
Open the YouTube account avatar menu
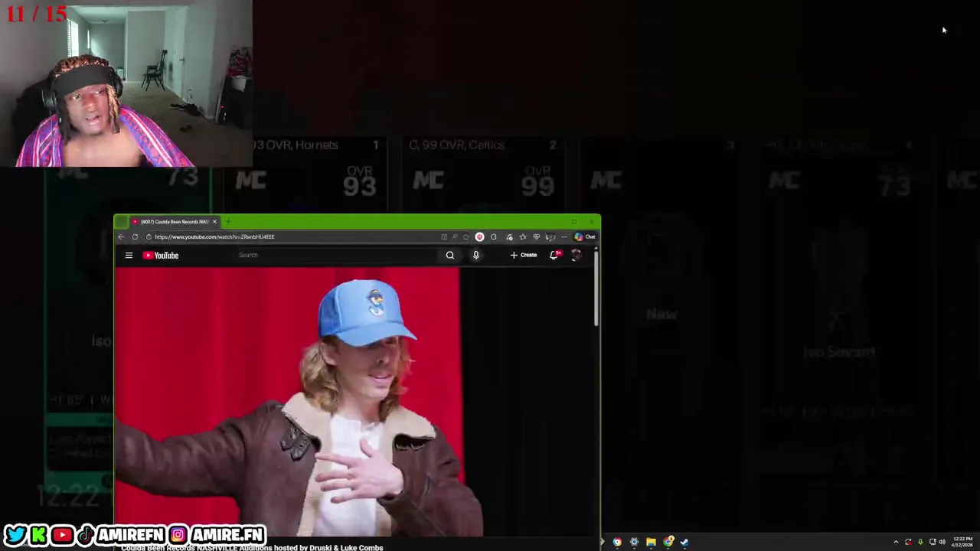pyautogui.click(x=577, y=255)
